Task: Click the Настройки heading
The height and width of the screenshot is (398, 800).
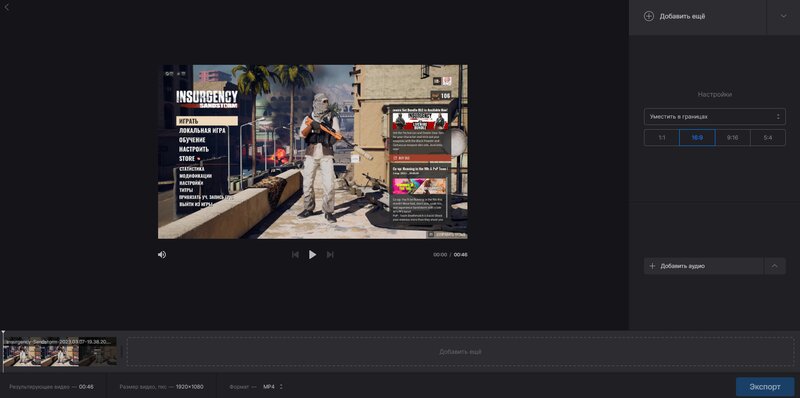Action: [x=715, y=94]
